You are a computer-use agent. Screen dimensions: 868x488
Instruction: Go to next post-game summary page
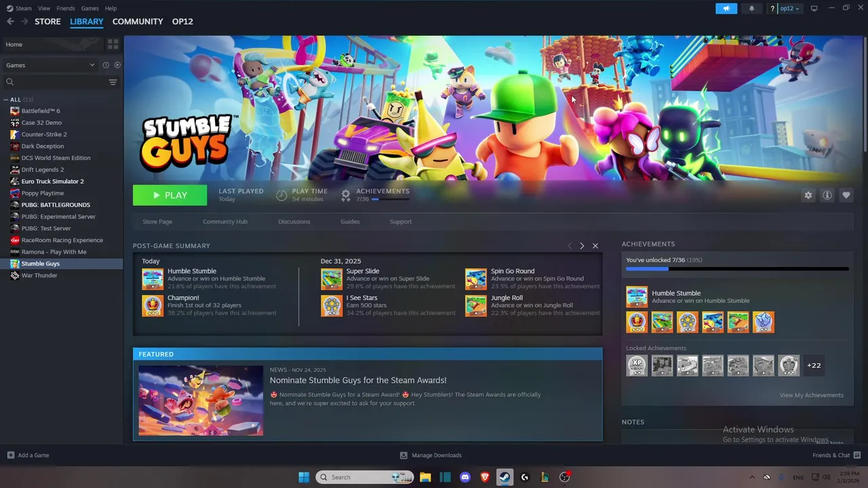coord(582,245)
